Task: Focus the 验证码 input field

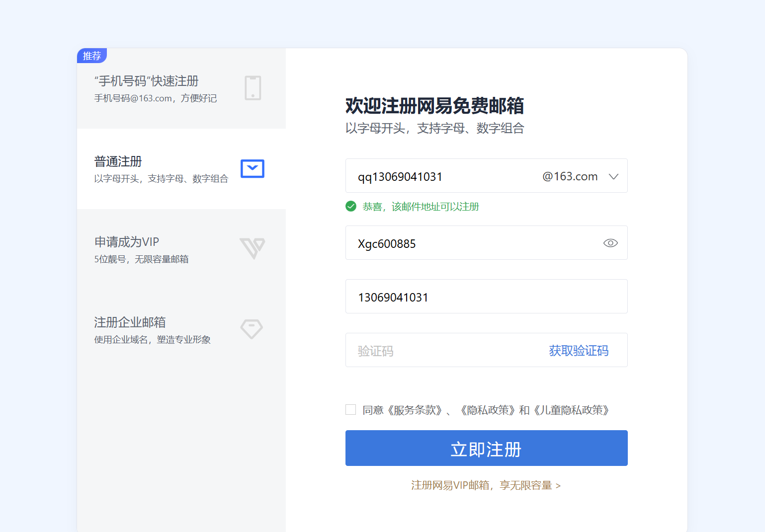Action: click(442, 351)
